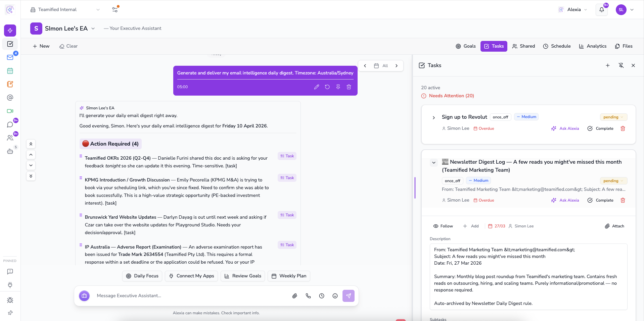Delete the email digest schedule via trash icon
This screenshot has width=644, height=321.
349,87
